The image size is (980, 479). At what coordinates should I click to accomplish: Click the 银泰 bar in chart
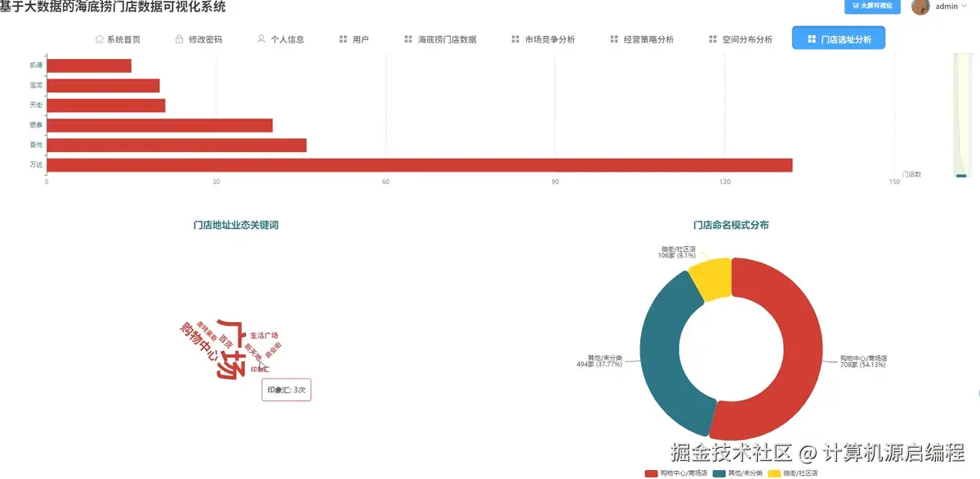(159, 125)
